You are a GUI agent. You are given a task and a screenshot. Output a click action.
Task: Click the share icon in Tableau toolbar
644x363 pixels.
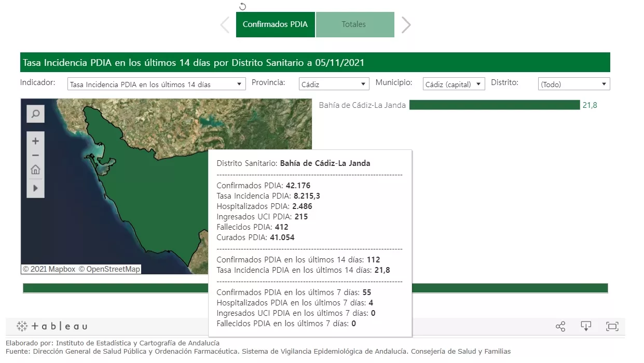tap(560, 326)
